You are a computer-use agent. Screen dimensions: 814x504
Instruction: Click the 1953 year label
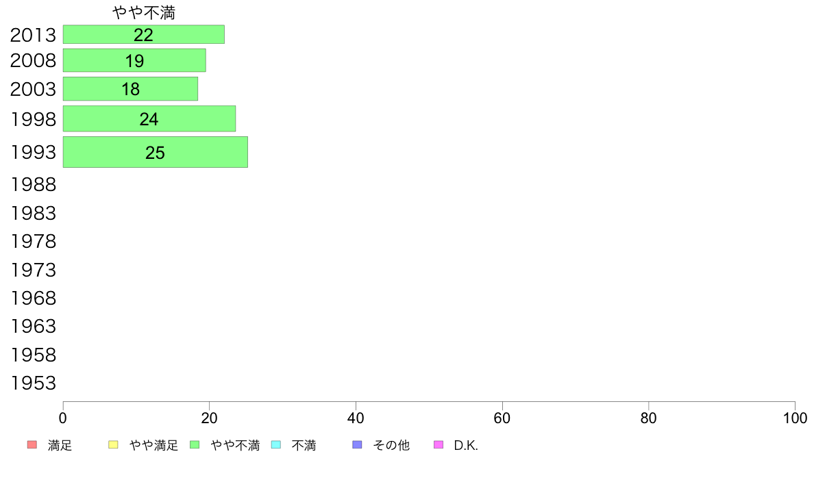(x=33, y=383)
